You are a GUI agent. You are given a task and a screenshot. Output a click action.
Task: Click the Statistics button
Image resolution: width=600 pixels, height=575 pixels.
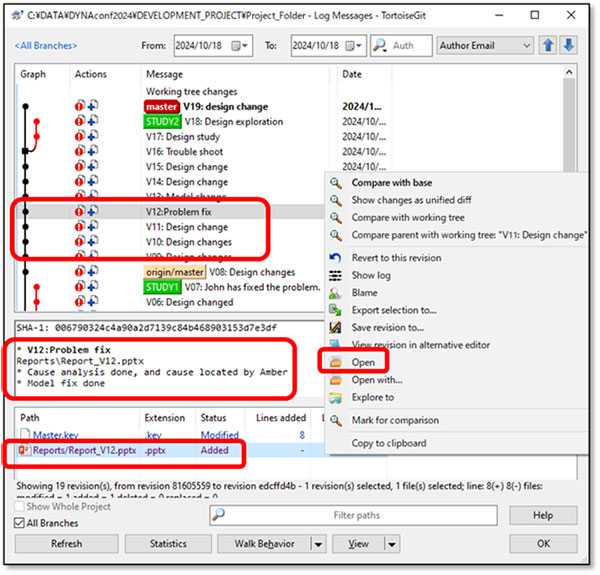(x=168, y=544)
